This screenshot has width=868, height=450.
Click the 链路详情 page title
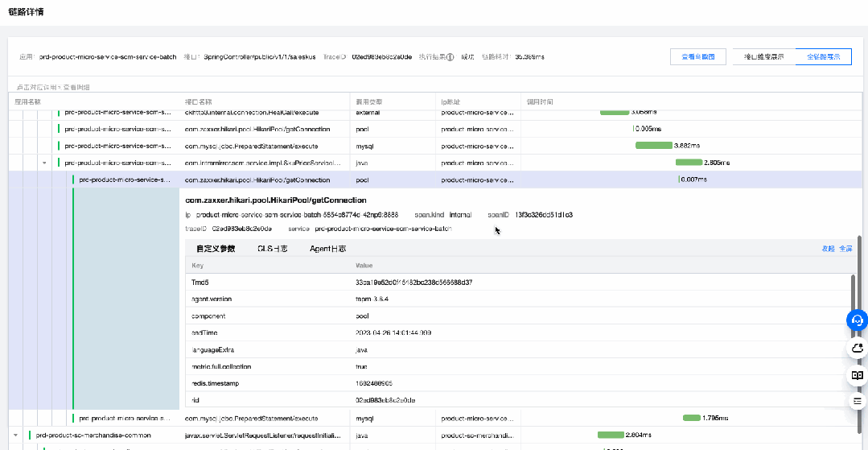(26, 12)
